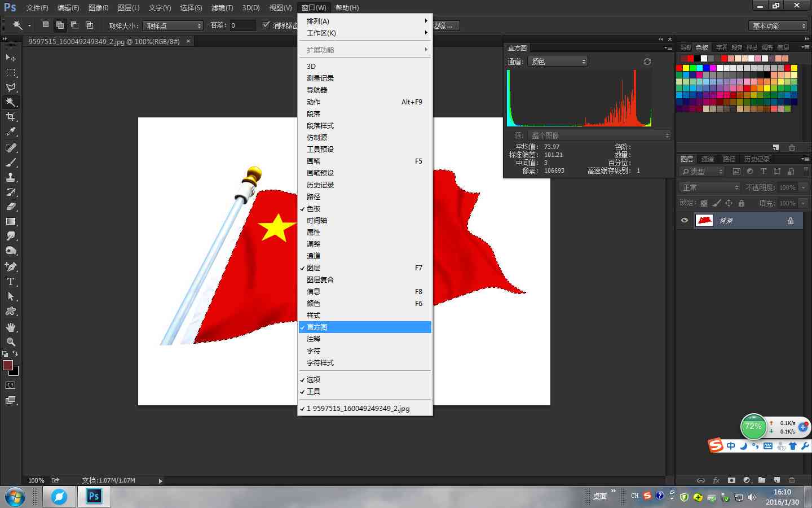Image resolution: width=812 pixels, height=508 pixels.
Task: Click the 背景 layer thumbnail
Action: pos(704,221)
